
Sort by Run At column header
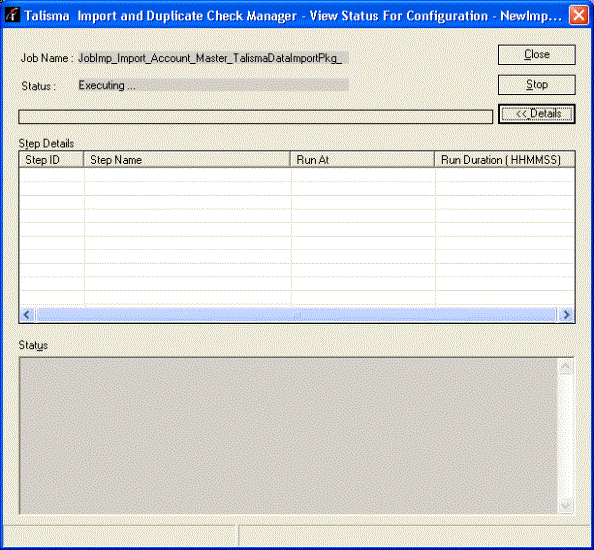(362, 160)
